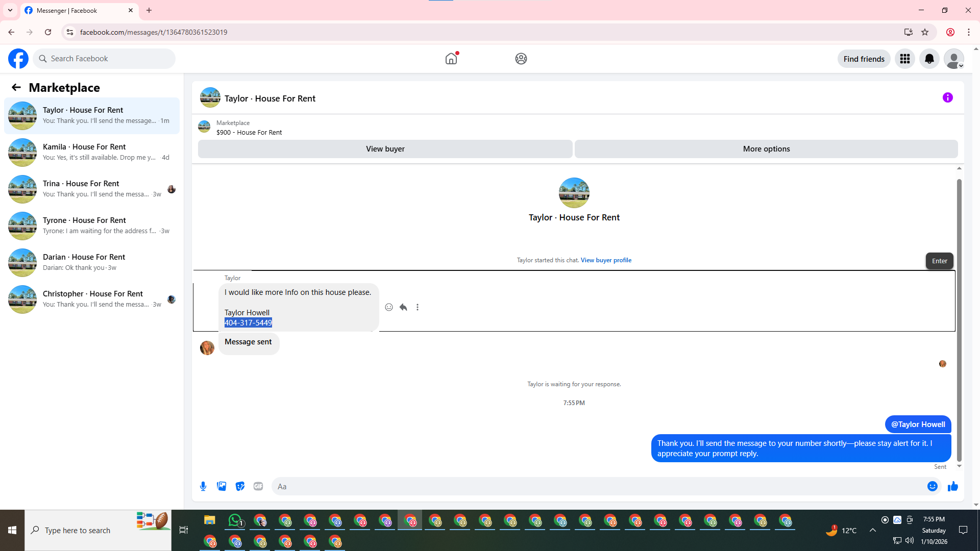Open the Kamila House For Rent conversation
The width and height of the screenshot is (980, 551).
tap(92, 152)
